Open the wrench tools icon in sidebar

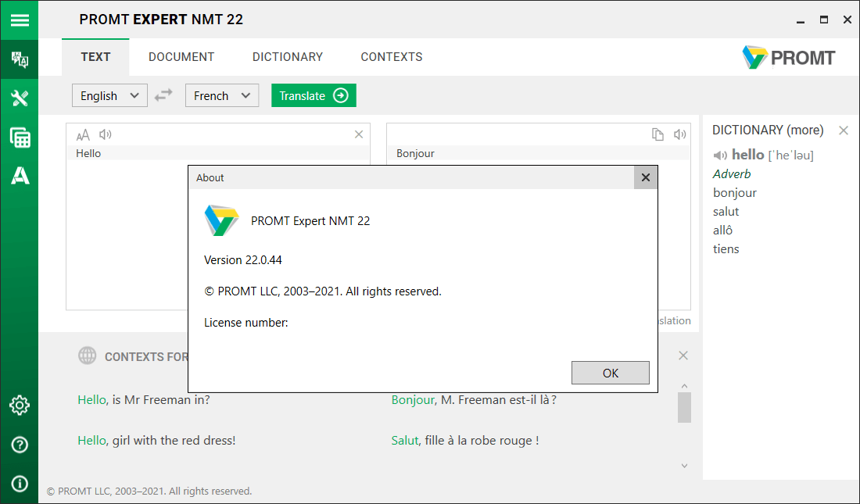20,98
